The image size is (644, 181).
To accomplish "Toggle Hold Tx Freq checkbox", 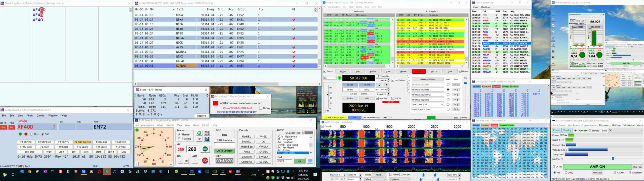I will (392, 80).
